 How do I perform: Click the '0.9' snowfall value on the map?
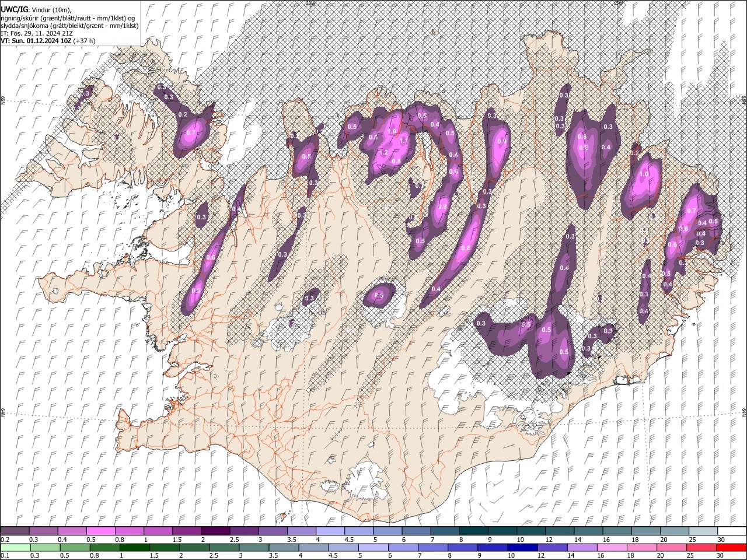point(501,141)
